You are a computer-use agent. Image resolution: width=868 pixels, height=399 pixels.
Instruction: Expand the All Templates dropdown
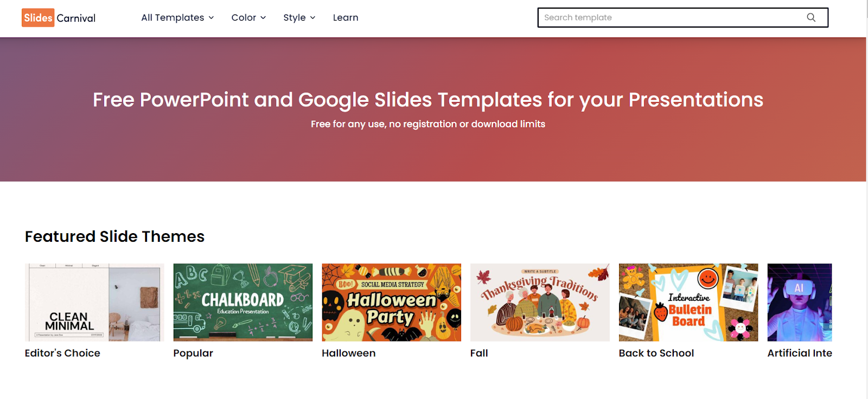[x=177, y=18]
